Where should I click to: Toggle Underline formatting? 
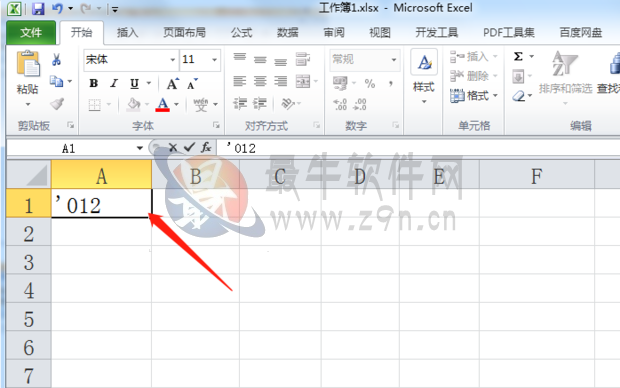(134, 83)
